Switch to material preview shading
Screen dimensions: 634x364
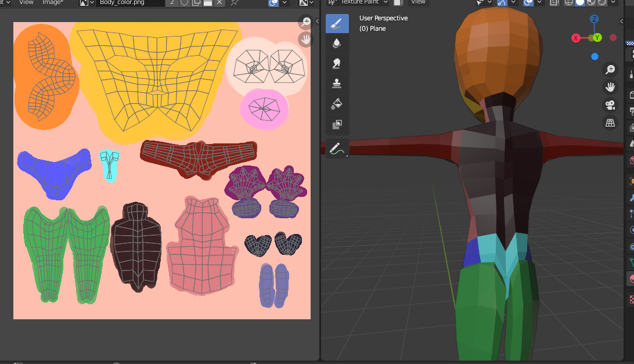[590, 2]
